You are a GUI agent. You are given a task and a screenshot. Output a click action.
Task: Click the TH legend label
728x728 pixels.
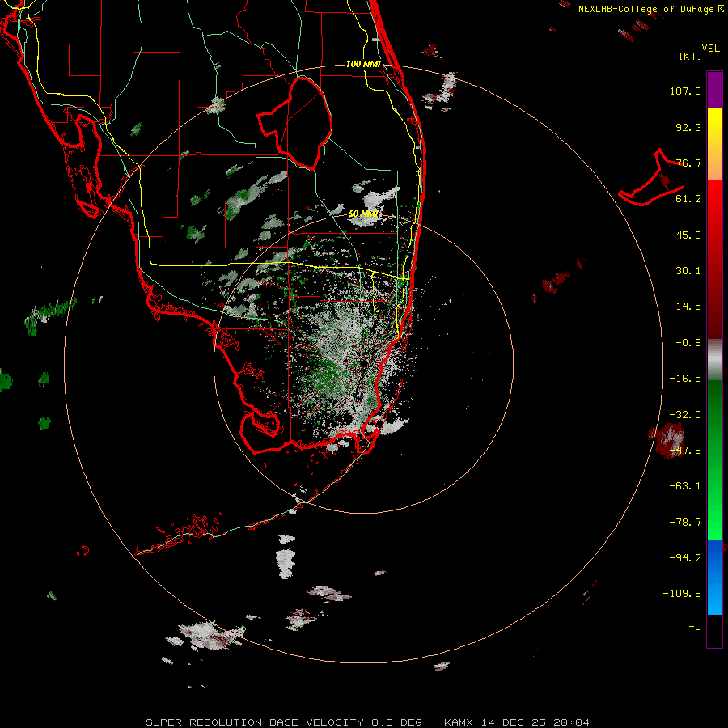click(695, 630)
